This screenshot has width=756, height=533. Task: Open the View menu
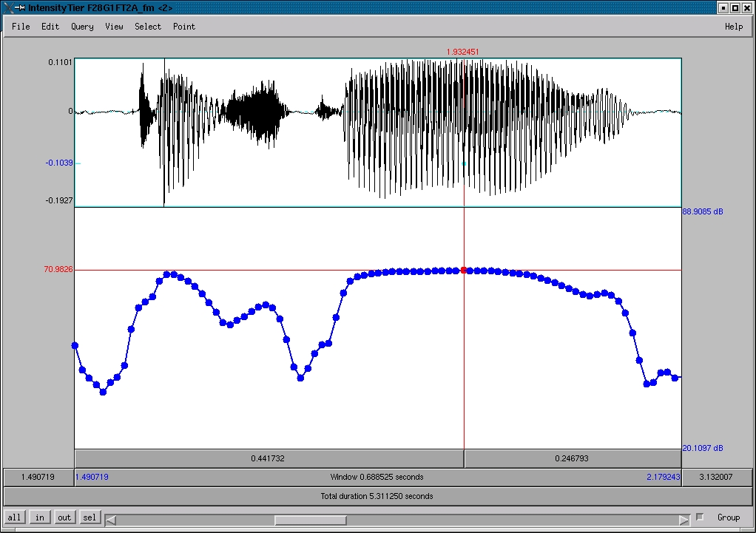pos(114,27)
